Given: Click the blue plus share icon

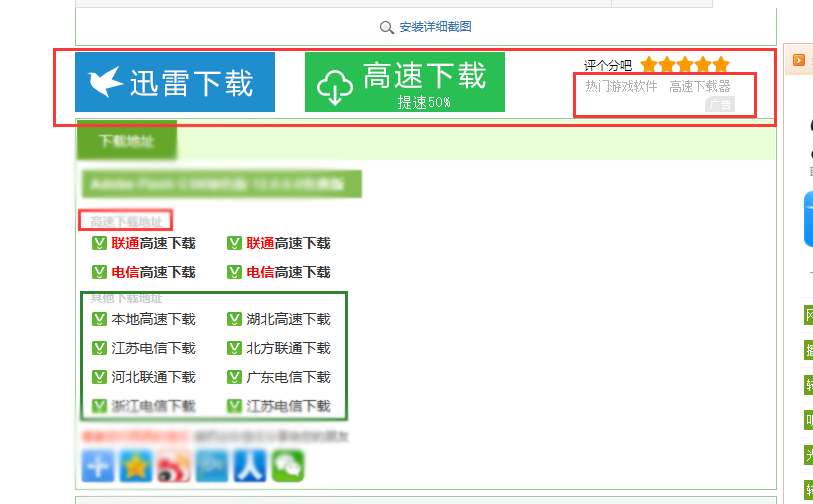Looking at the screenshot, I should tap(98, 466).
